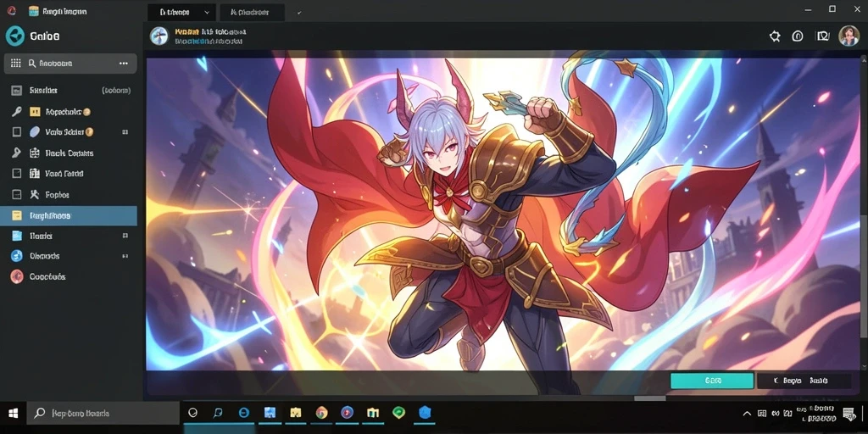Click the dark button next to the teal button
This screenshot has width=868, height=434.
tap(804, 381)
